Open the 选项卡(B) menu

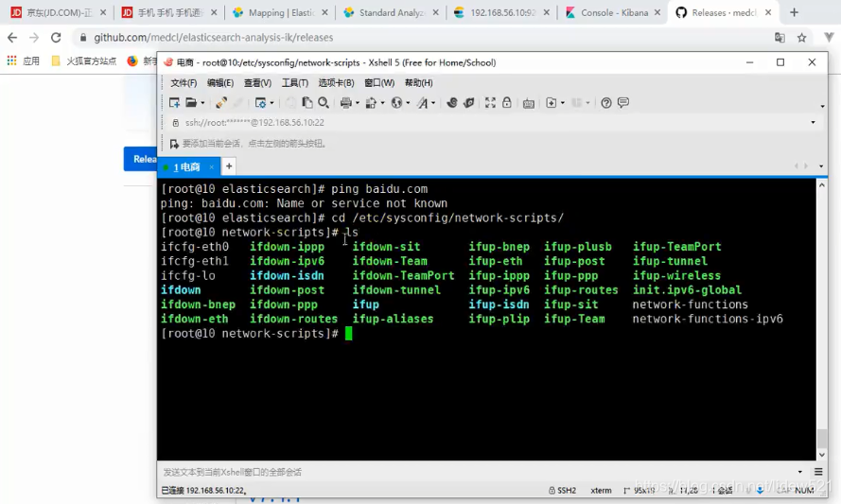click(336, 82)
